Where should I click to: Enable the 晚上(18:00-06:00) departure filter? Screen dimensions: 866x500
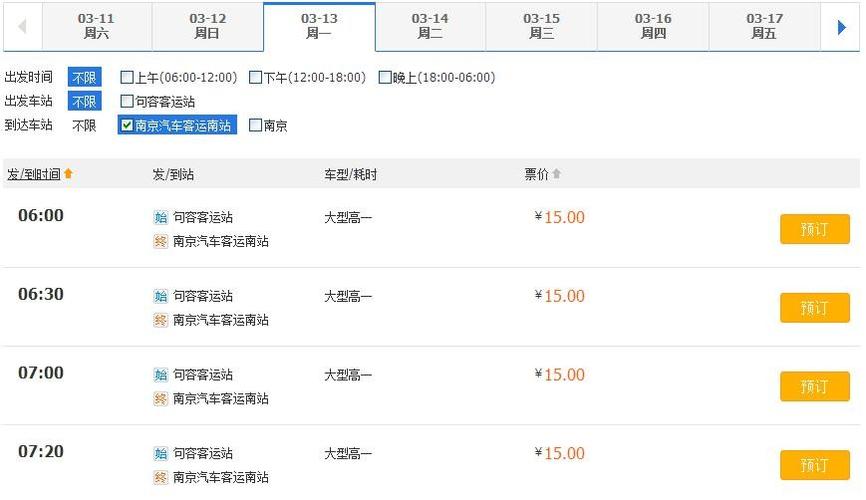pyautogui.click(x=384, y=77)
